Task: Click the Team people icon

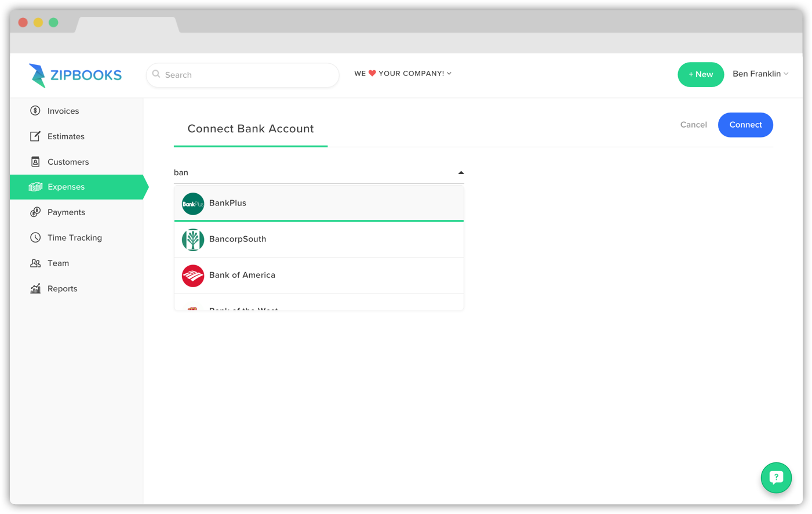Action: [35, 263]
